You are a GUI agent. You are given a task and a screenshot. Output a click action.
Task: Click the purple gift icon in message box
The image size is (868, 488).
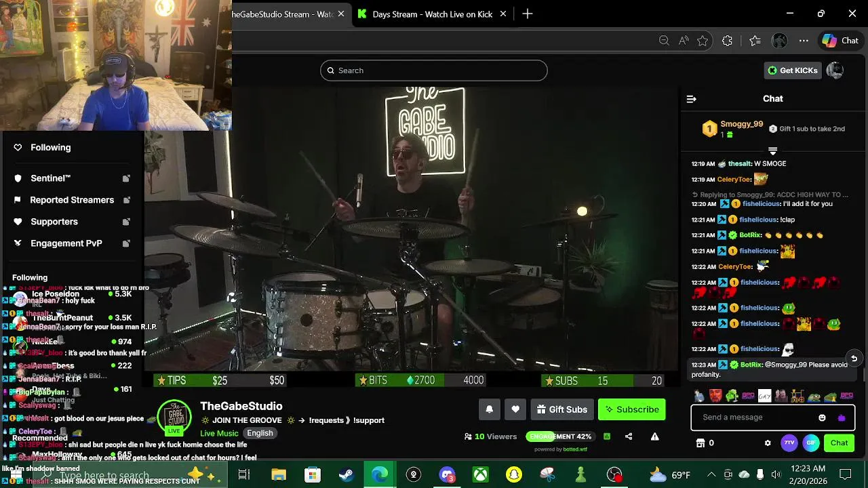pos(842,418)
